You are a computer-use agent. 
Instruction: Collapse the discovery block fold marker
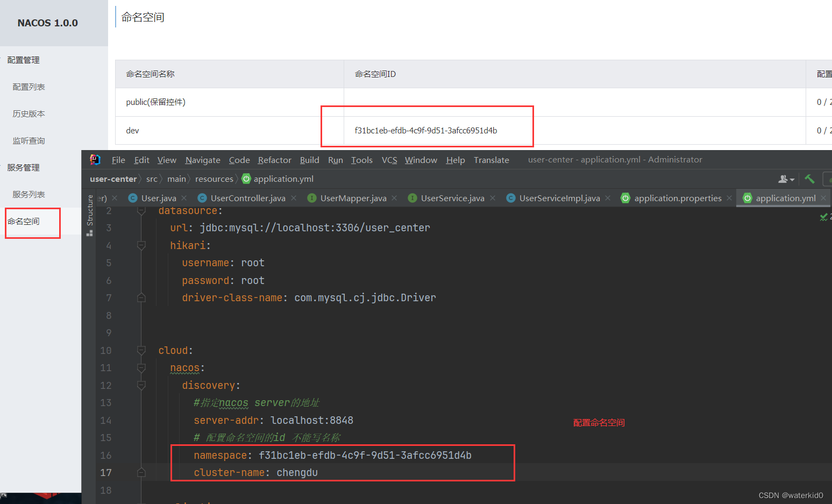pyautogui.click(x=141, y=385)
